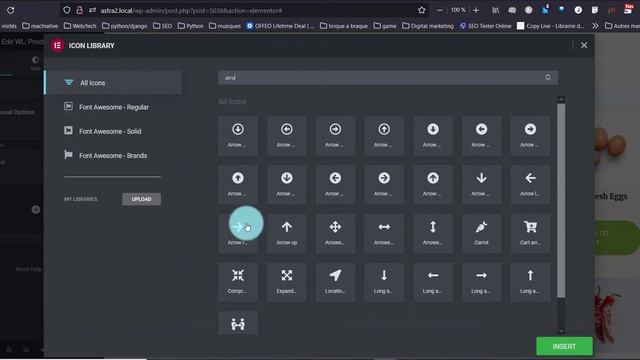640x360 pixels.
Task: Choose the Expand arrows icon
Action: point(287,282)
